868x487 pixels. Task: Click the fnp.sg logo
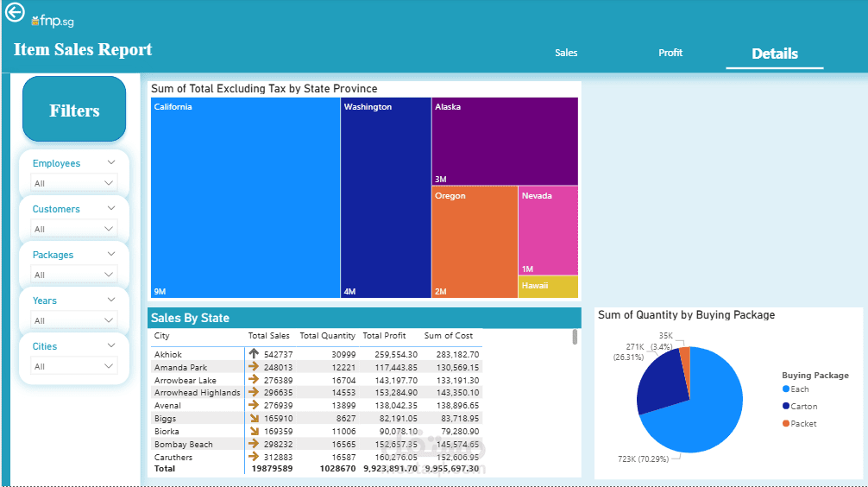(x=53, y=21)
